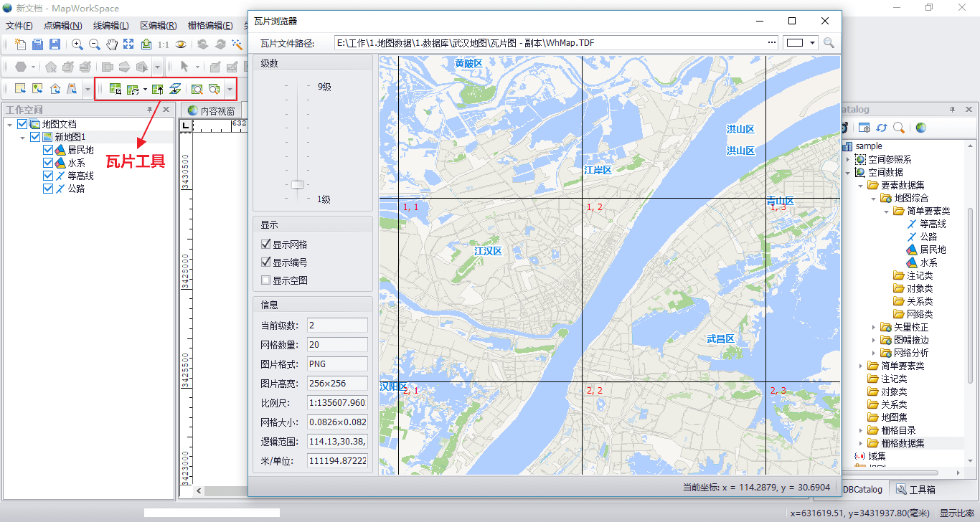Save document with the floppy disk icon
Viewport: 980px width, 522px height.
tap(55, 44)
